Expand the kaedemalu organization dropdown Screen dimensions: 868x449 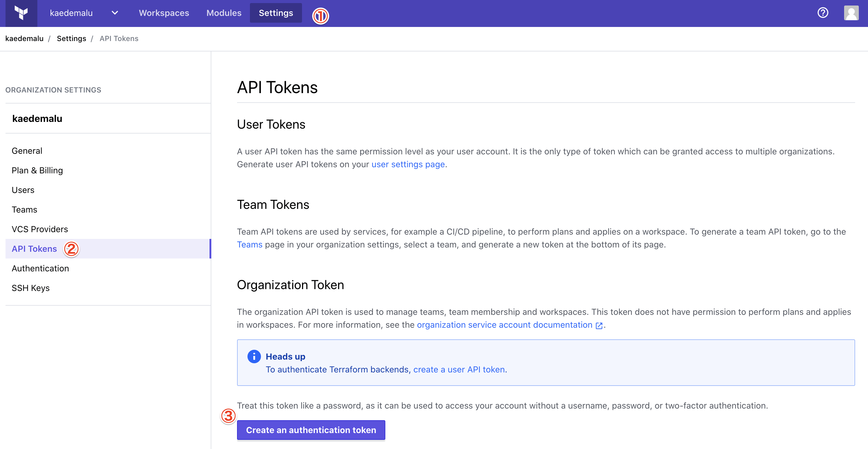pos(115,13)
